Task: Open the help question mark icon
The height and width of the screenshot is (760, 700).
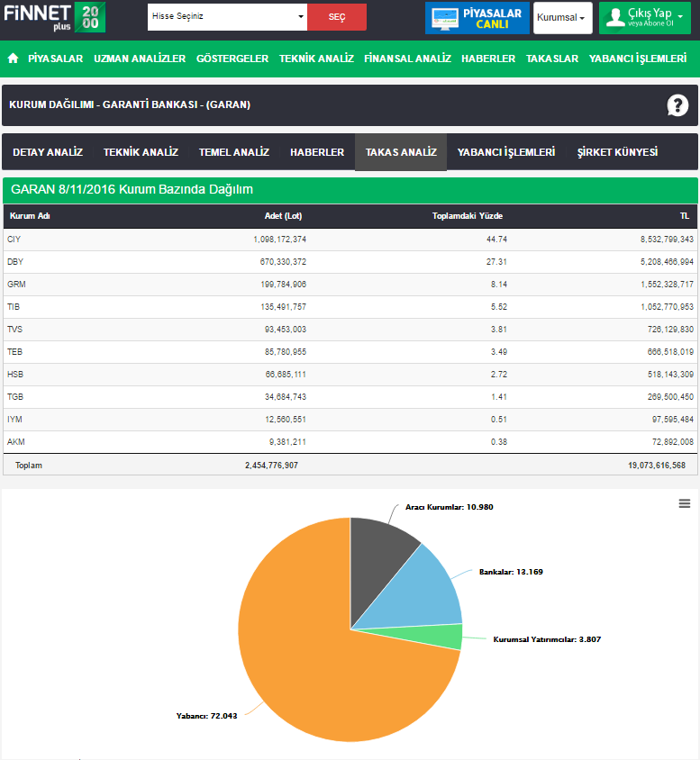Action: click(677, 105)
